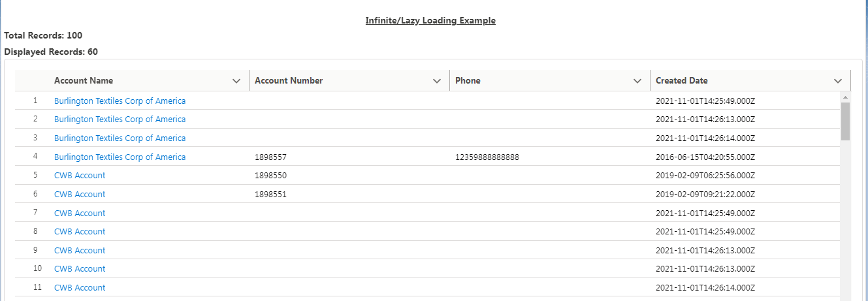Select row 3 created date 2021-11-01T14:26:14.000Z
The width and height of the screenshot is (868, 301).
(x=705, y=138)
